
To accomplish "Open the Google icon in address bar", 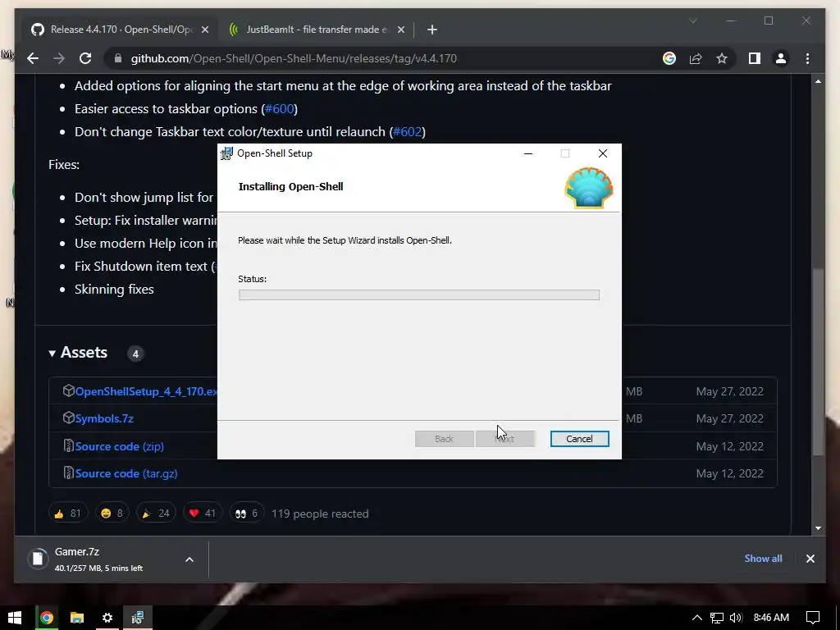I will coord(669,58).
